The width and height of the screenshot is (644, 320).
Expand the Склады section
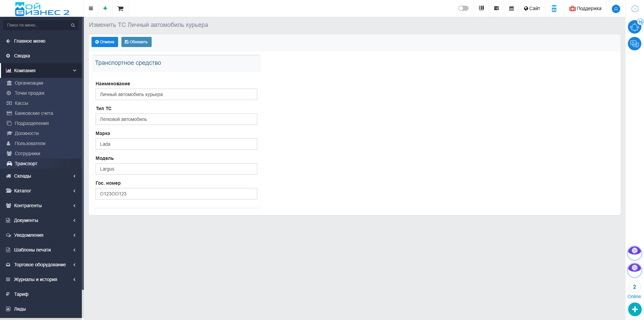click(x=41, y=176)
